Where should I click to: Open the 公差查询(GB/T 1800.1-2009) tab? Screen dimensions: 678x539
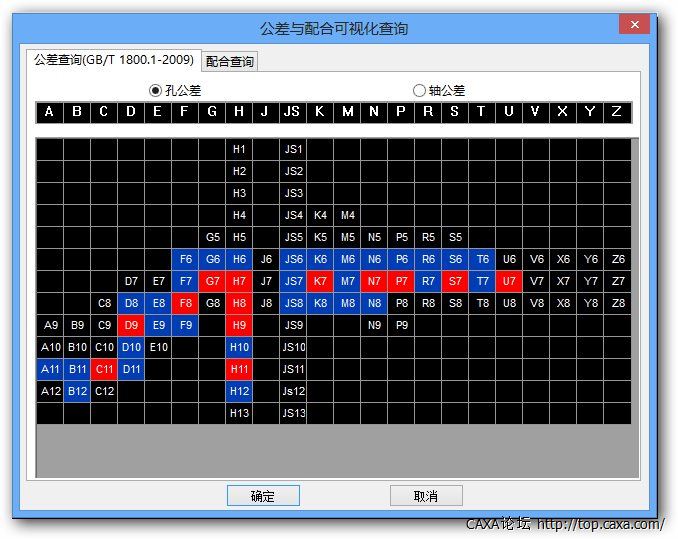tap(114, 60)
